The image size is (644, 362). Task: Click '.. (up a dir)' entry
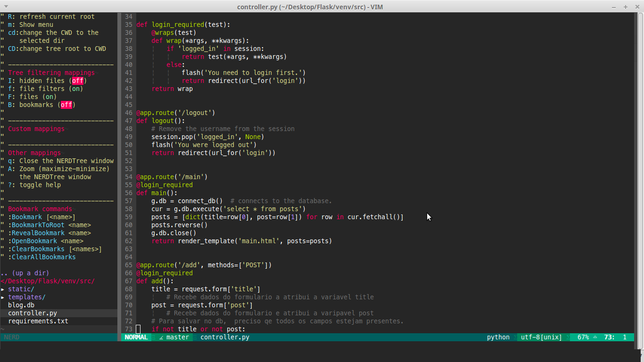click(x=25, y=273)
